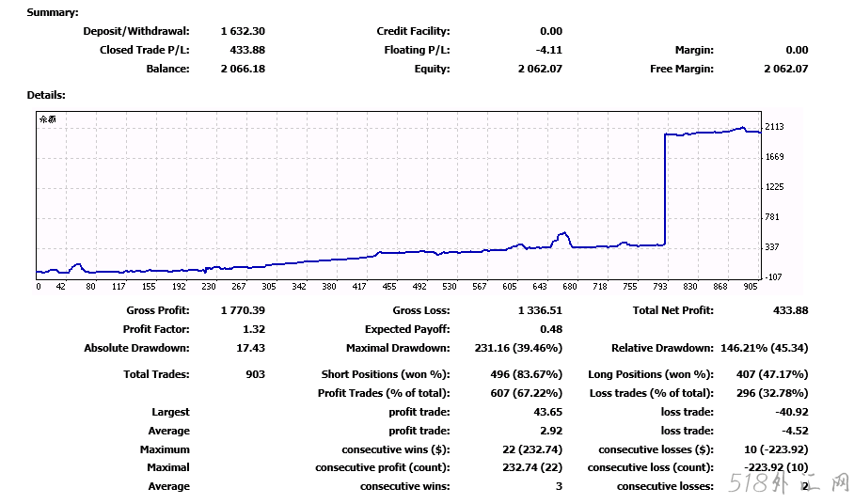854x504 pixels.
Task: Click the chart x-axis label 905
Action: pyautogui.click(x=751, y=286)
